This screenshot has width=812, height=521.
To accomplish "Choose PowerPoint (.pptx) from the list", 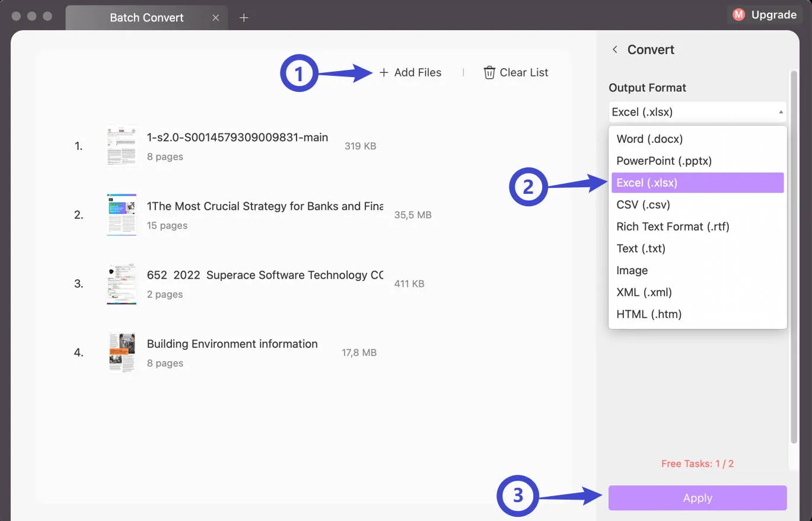I will point(698,161).
